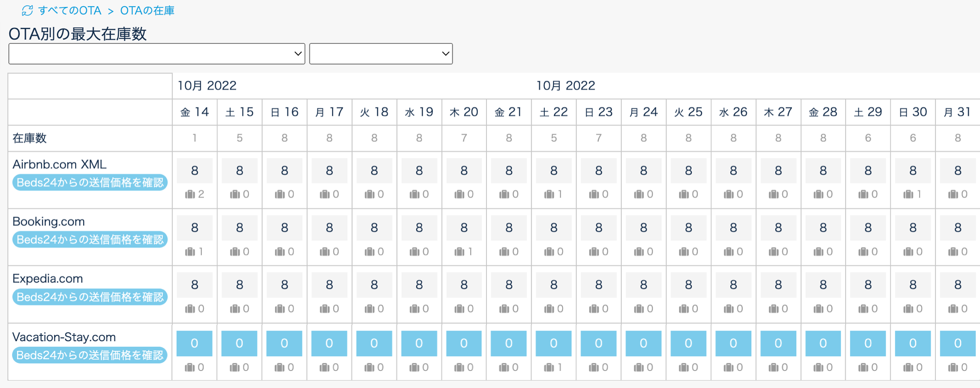Open the wide first dropdown under the heading
Screen dimensions: 980x388
click(x=157, y=53)
